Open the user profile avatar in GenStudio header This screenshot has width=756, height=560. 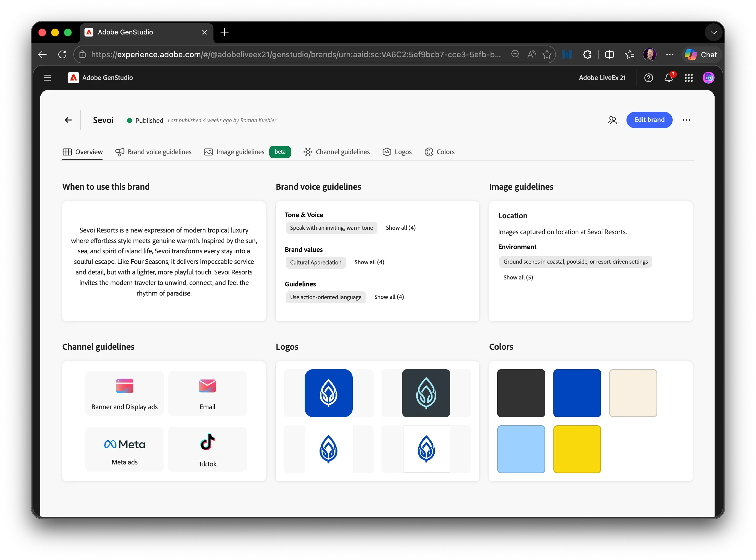[708, 77]
